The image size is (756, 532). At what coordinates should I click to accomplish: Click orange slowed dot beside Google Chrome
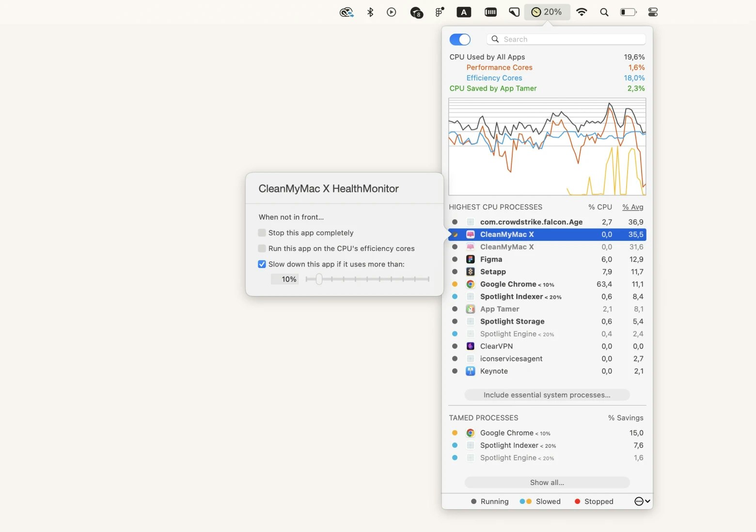455,284
